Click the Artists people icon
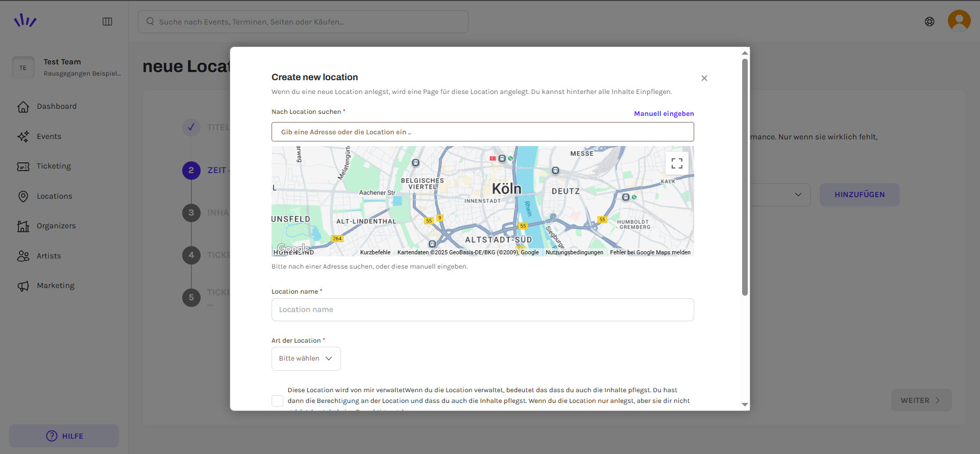Viewport: 980px width, 454px height. 23,256
